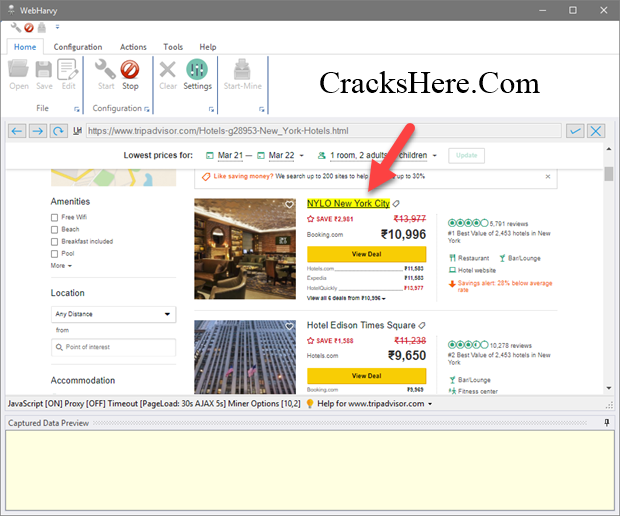Expand the Configuration group dialog launcher
The width and height of the screenshot is (620, 516).
point(147,109)
